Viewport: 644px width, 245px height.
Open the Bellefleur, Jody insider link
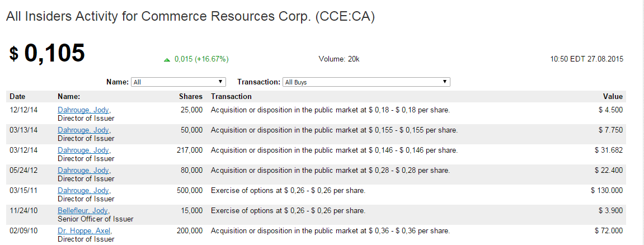click(x=83, y=211)
